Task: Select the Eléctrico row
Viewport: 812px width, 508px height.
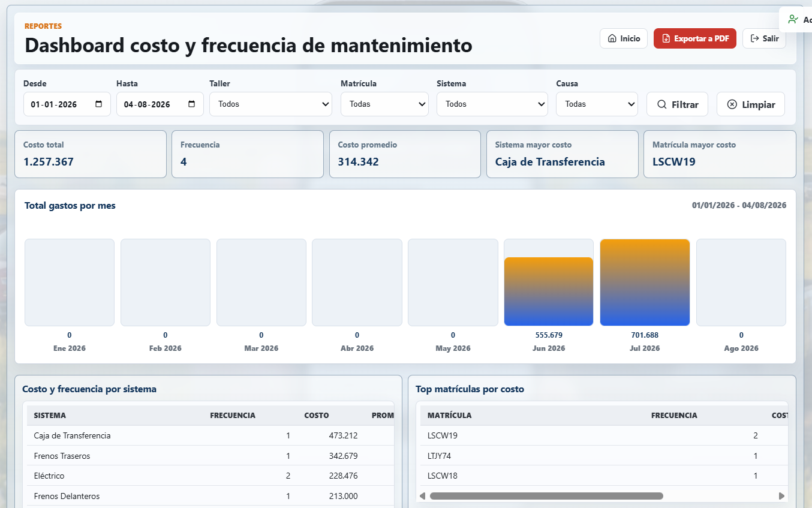Action: 210,476
